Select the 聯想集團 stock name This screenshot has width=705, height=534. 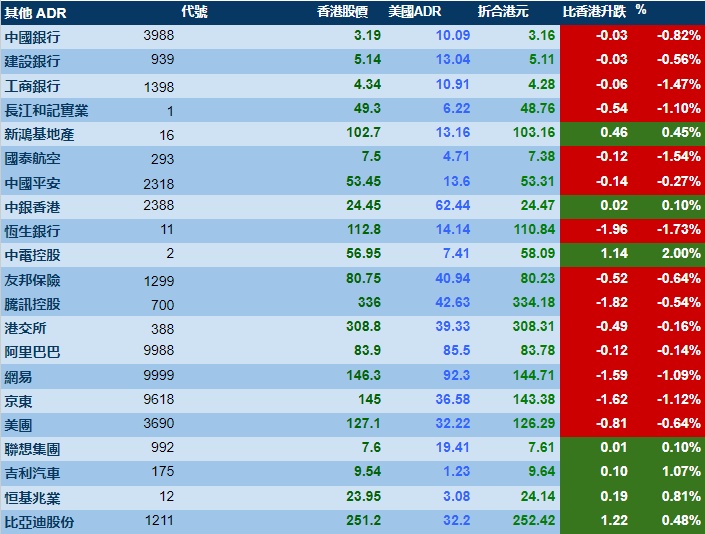32,449
